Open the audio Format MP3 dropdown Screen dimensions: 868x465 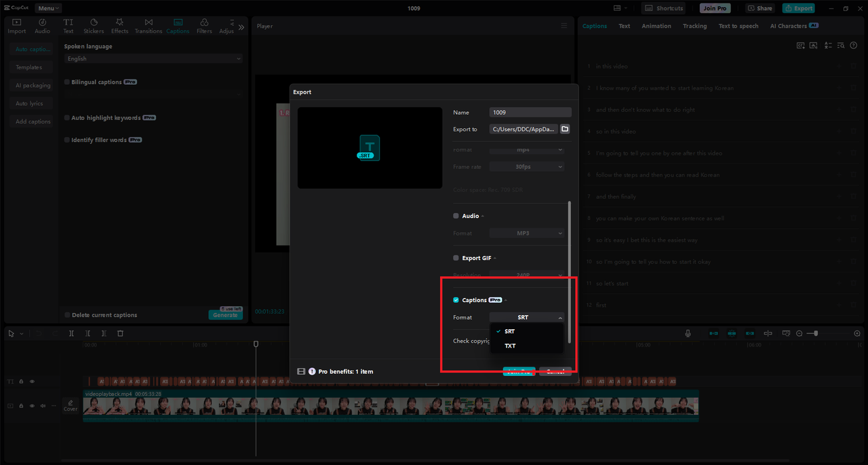pos(527,233)
